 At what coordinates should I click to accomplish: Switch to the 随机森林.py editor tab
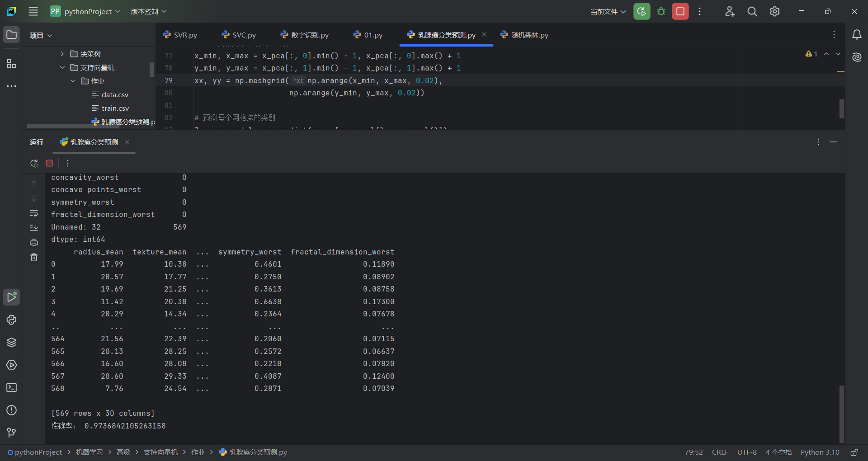pyautogui.click(x=524, y=35)
